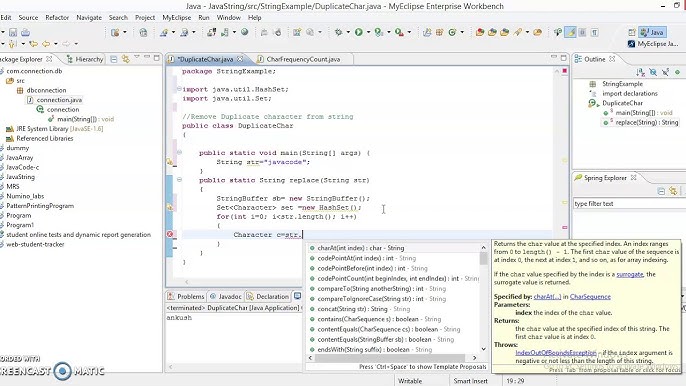The width and height of the screenshot is (686, 386).
Task: Click the error marker beside Character line
Action: click(x=170, y=234)
